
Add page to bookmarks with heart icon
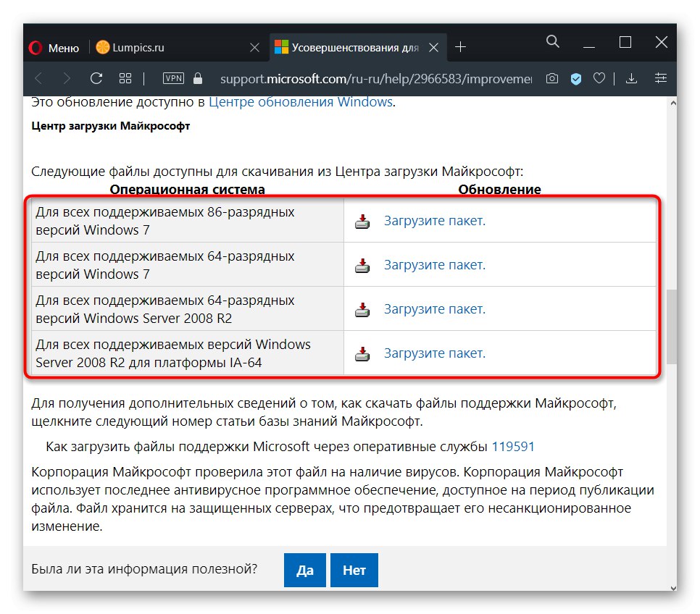[x=599, y=78]
